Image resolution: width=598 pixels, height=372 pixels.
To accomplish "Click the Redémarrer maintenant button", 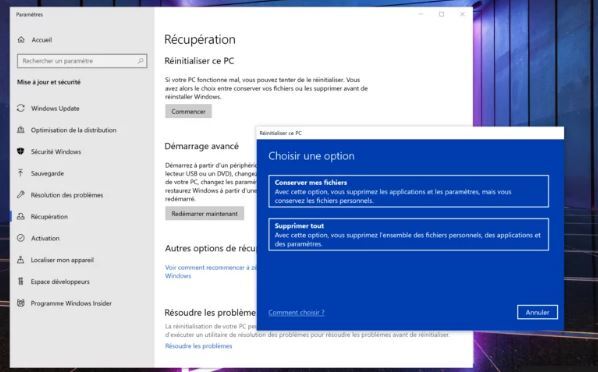I will 204,214.
